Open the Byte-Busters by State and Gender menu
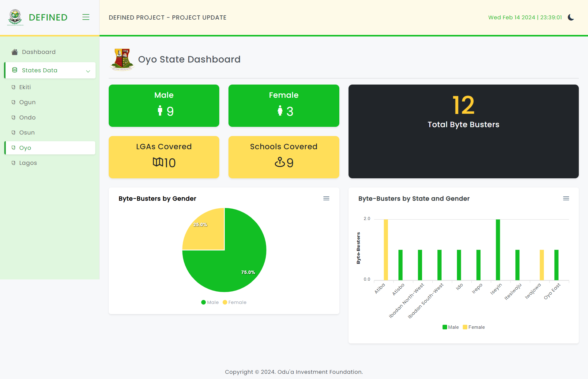 pyautogui.click(x=566, y=198)
